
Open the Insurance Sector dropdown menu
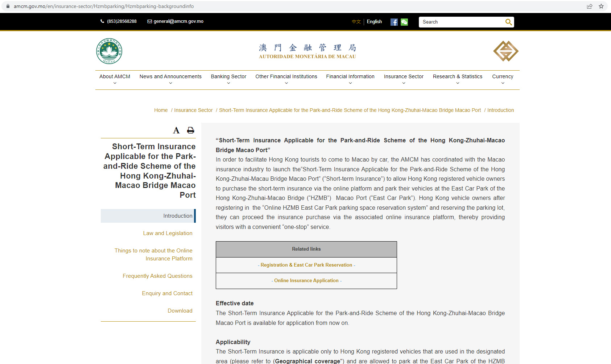[404, 79]
